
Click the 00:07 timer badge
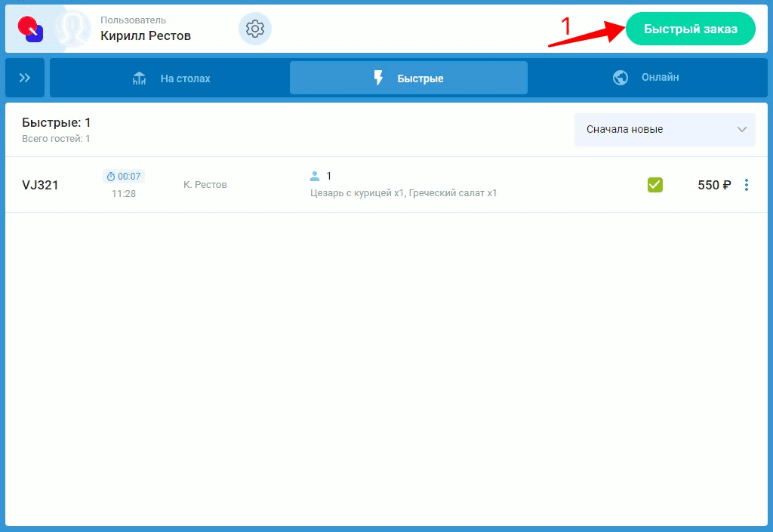point(123,177)
